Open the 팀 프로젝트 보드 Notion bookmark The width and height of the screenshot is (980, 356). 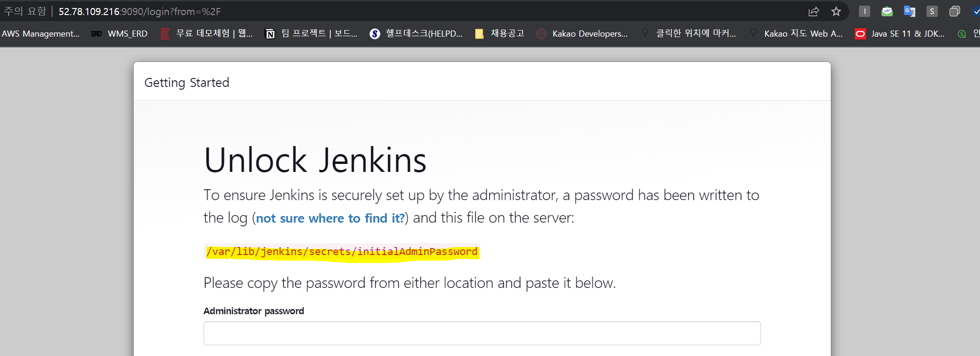[311, 33]
